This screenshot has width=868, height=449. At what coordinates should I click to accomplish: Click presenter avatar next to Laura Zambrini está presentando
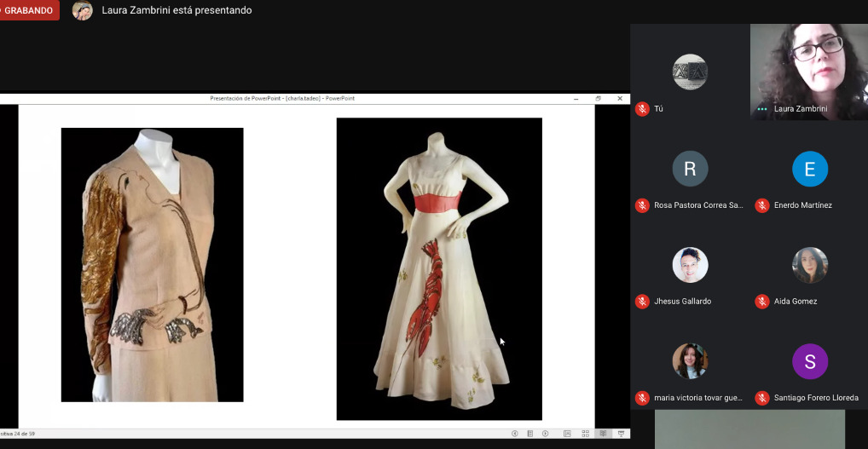[82, 10]
